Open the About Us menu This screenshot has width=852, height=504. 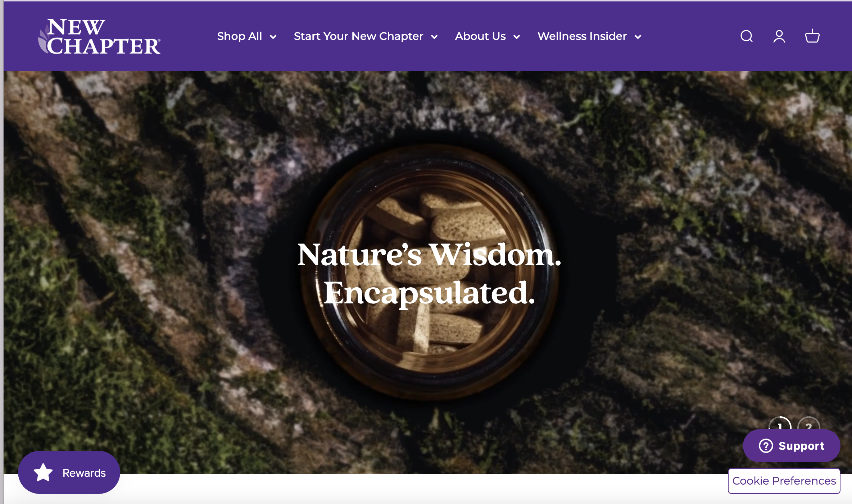[480, 36]
